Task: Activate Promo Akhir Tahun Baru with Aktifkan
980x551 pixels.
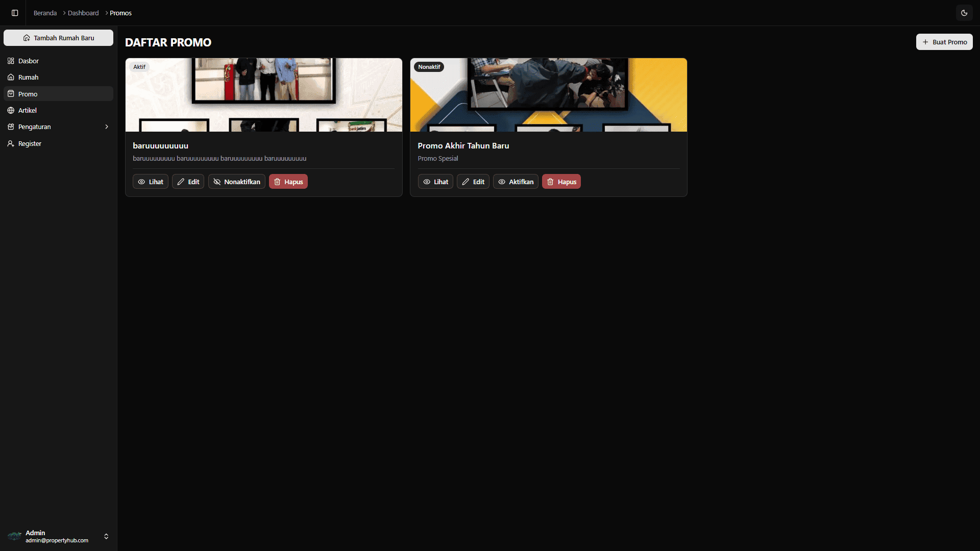Action: coord(516,182)
